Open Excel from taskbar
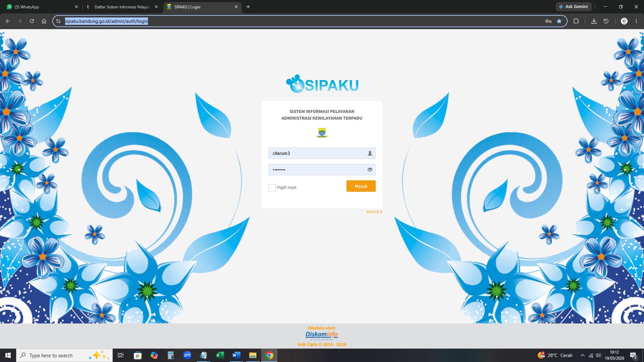644x362 pixels. [x=220, y=355]
